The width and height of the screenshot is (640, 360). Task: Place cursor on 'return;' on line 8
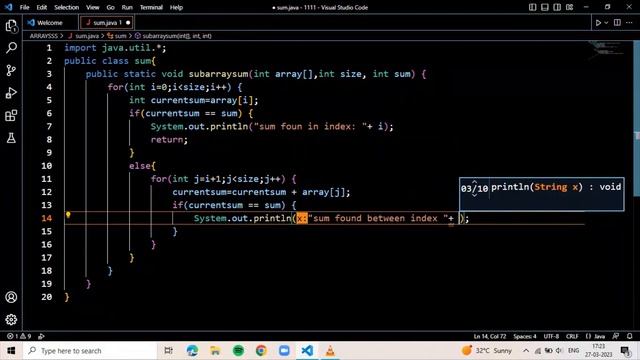(169, 140)
